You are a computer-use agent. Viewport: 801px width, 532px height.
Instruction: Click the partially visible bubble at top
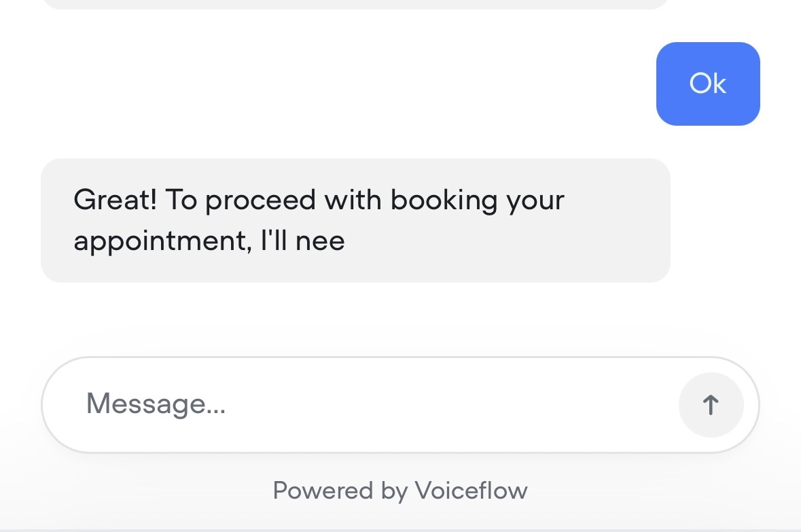pos(355,3)
